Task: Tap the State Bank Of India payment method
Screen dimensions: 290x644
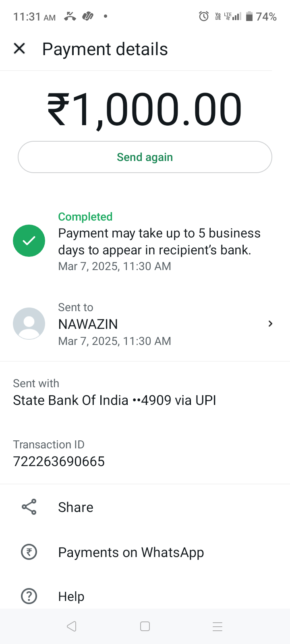Action: coord(114,400)
